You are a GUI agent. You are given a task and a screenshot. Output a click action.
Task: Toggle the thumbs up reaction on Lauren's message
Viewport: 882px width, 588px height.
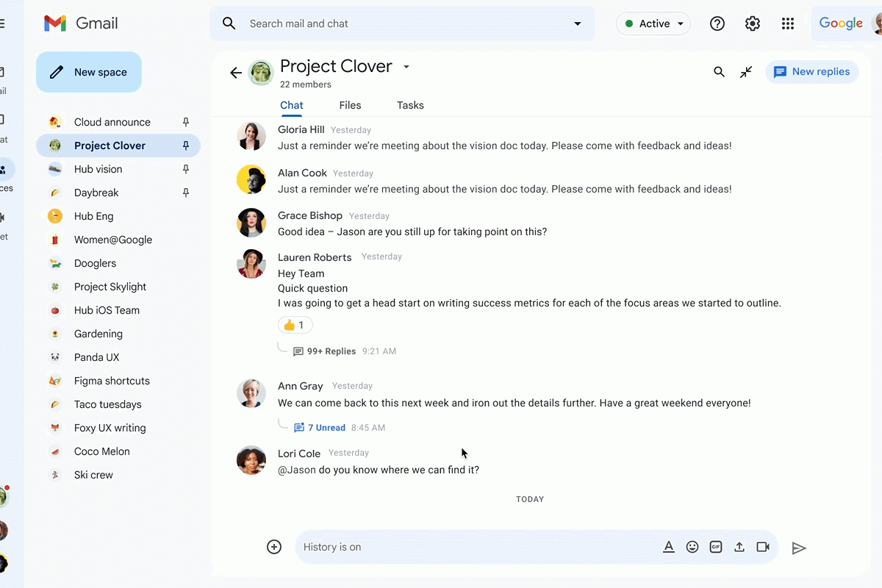(295, 325)
